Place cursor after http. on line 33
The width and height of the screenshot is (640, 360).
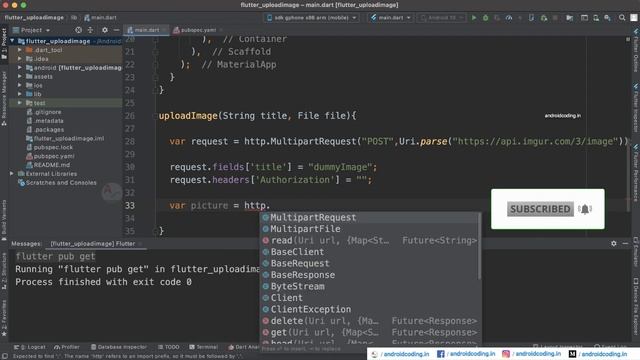tap(270, 205)
